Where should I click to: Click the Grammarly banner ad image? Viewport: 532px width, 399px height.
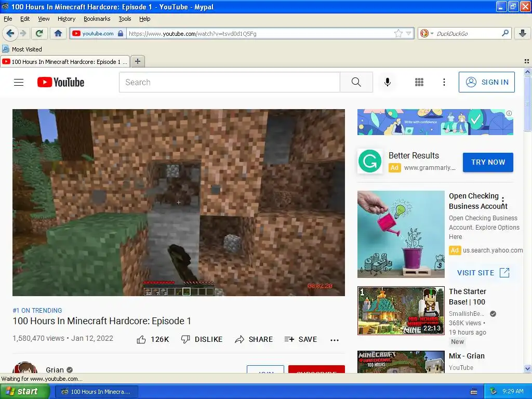point(435,122)
